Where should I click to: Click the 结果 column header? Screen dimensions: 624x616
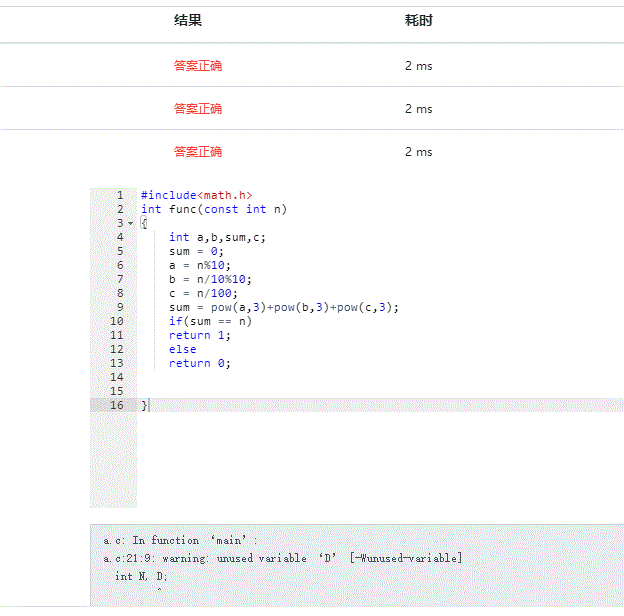188,20
